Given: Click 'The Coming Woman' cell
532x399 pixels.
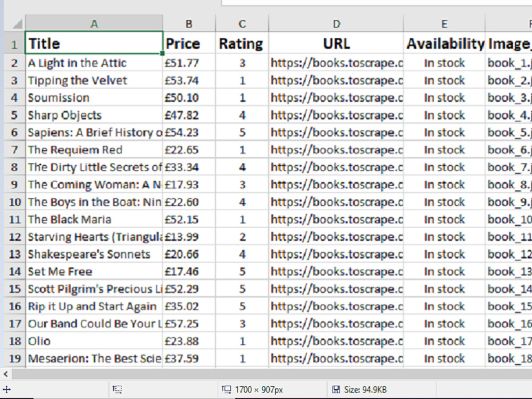Looking at the screenshot, I should pos(94,185).
